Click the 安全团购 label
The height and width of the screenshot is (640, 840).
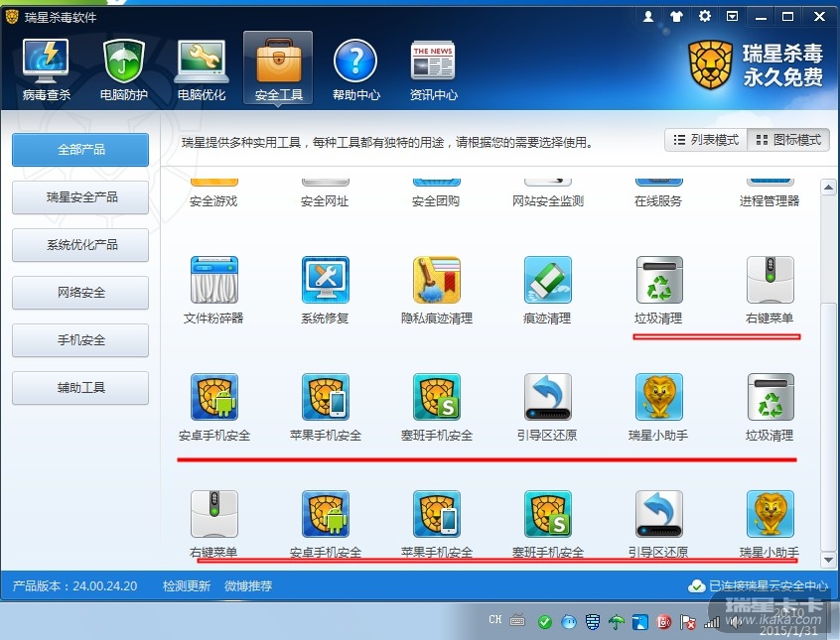point(436,201)
